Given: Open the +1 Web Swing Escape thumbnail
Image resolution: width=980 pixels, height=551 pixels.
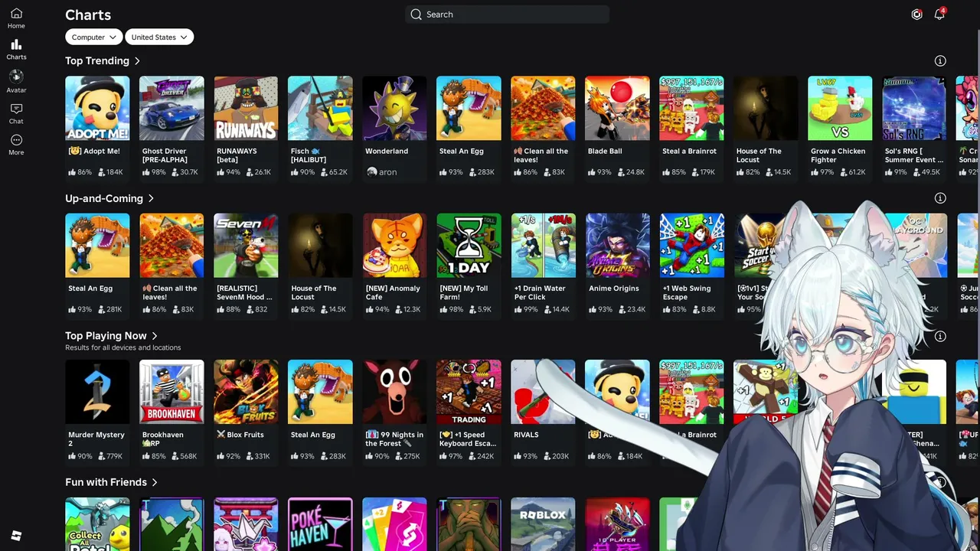Looking at the screenshot, I should [691, 246].
